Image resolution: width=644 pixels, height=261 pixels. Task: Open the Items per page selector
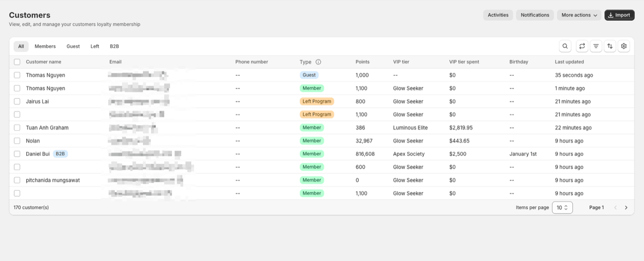(x=562, y=208)
